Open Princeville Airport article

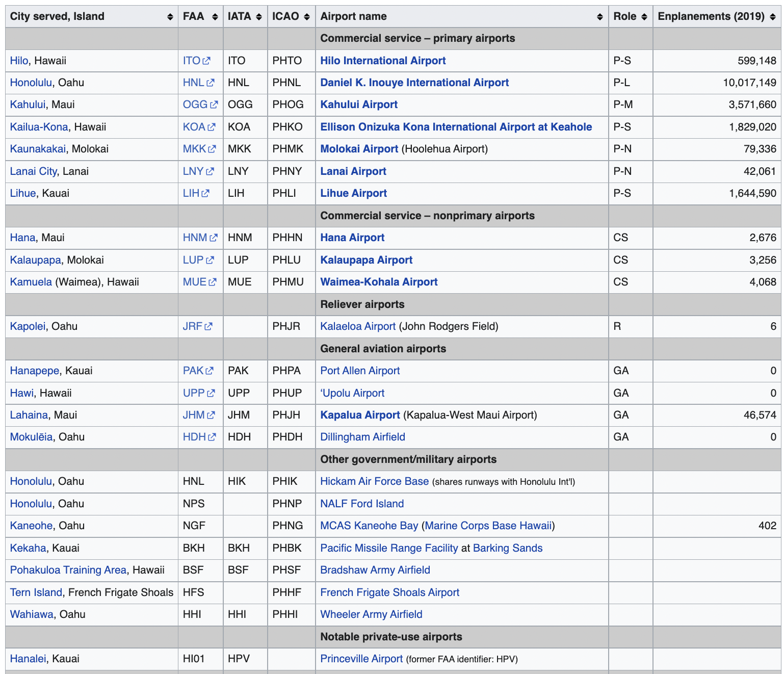point(361,659)
